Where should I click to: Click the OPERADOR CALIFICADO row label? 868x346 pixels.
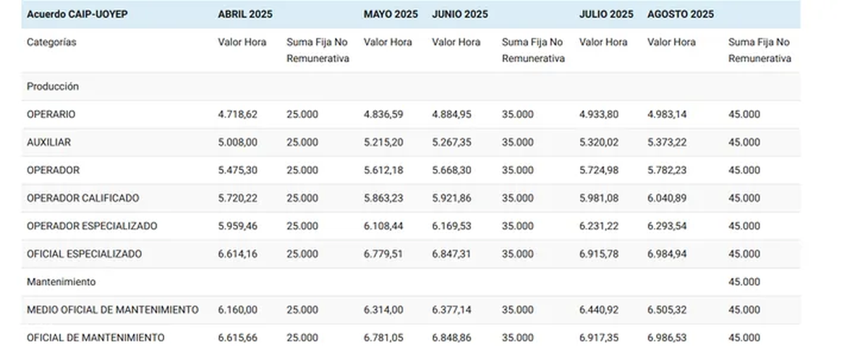click(83, 198)
